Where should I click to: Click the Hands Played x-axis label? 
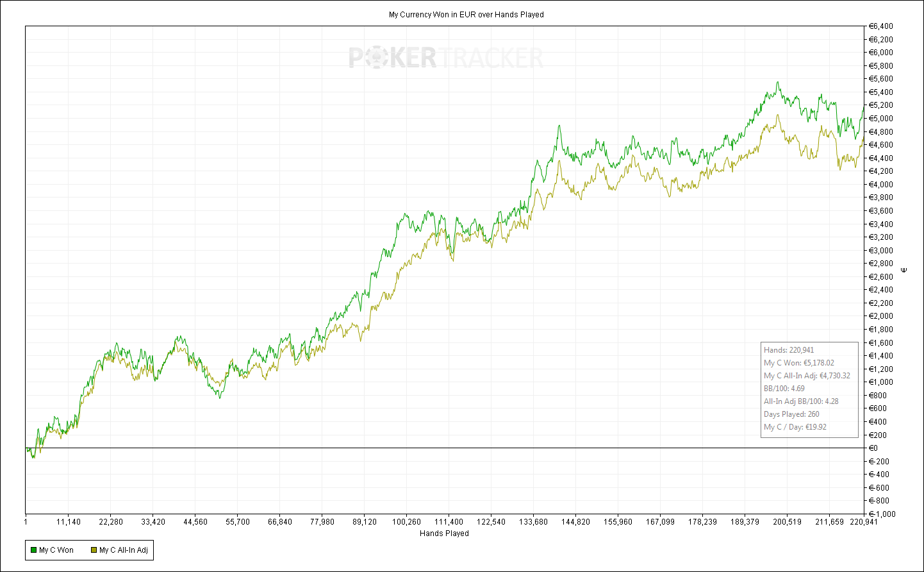click(444, 534)
